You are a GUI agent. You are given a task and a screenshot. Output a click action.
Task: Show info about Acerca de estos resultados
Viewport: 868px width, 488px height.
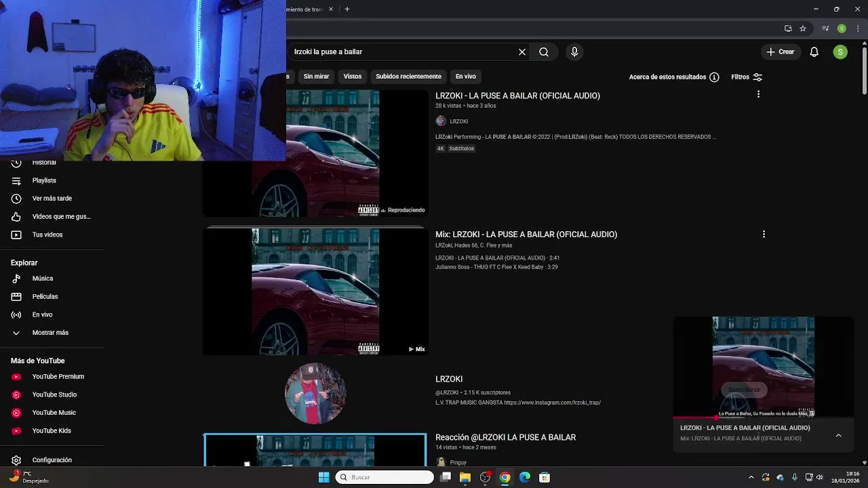[x=714, y=77]
